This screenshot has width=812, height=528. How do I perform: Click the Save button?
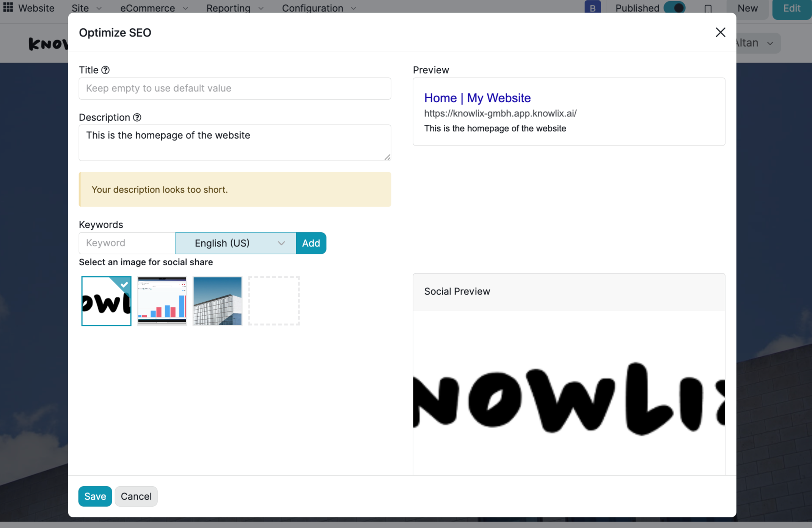pyautogui.click(x=95, y=496)
